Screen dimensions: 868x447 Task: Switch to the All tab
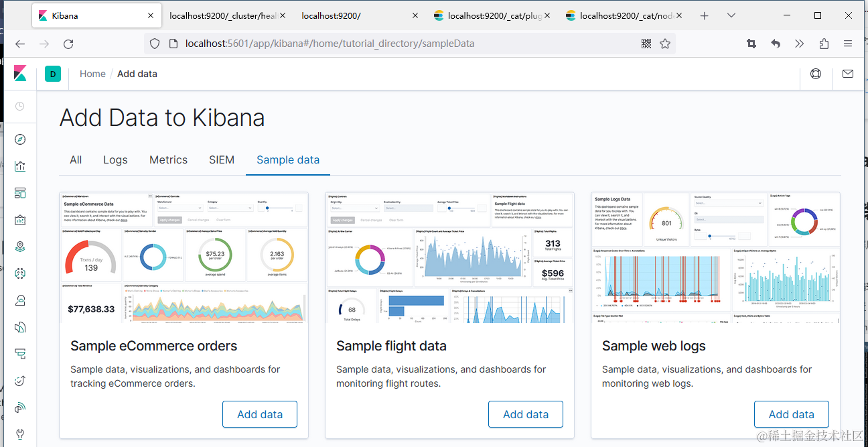coord(76,160)
